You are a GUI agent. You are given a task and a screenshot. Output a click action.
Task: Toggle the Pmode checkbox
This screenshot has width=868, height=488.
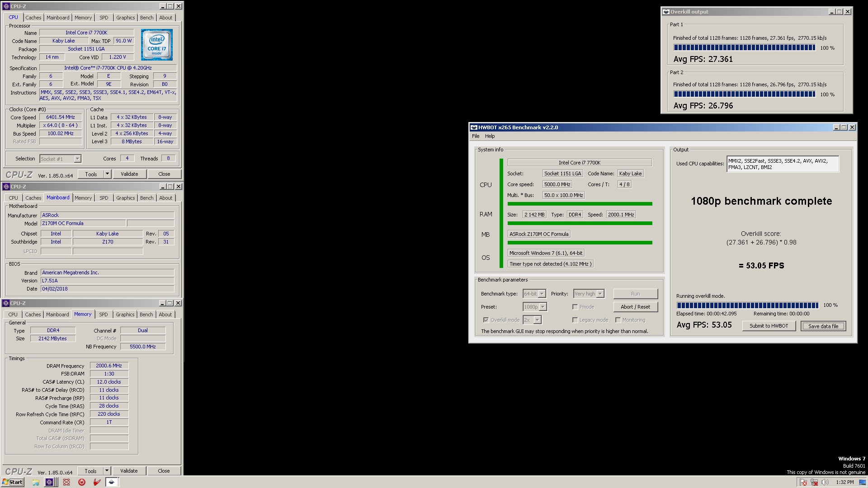click(575, 307)
